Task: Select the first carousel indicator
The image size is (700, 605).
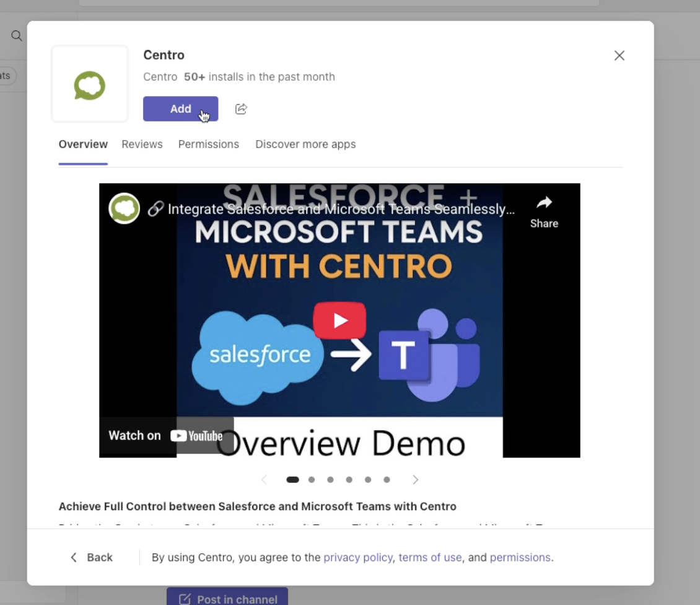Action: coord(292,480)
